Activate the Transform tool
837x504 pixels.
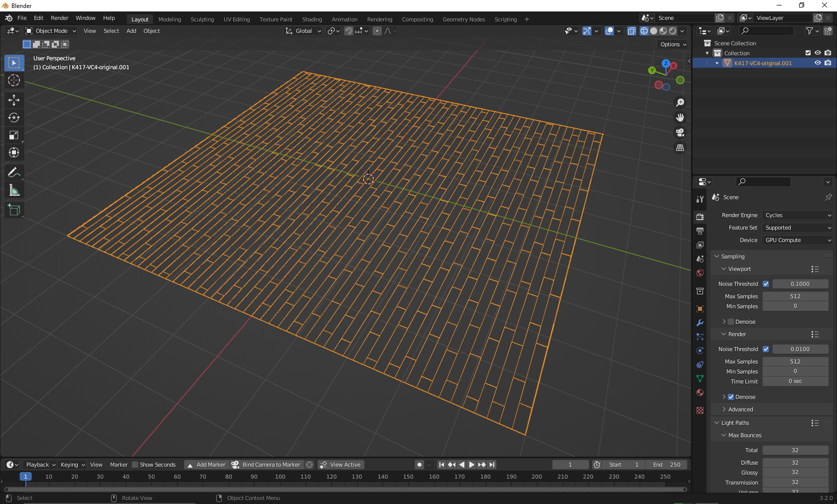pyautogui.click(x=14, y=152)
